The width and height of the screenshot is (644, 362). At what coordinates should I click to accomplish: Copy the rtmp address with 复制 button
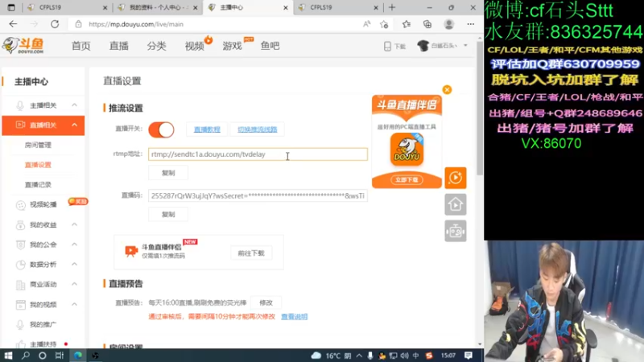pos(168,173)
